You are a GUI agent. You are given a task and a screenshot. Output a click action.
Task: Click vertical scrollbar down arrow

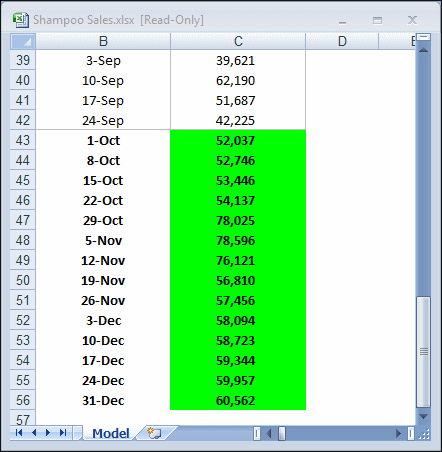pyautogui.click(x=424, y=416)
